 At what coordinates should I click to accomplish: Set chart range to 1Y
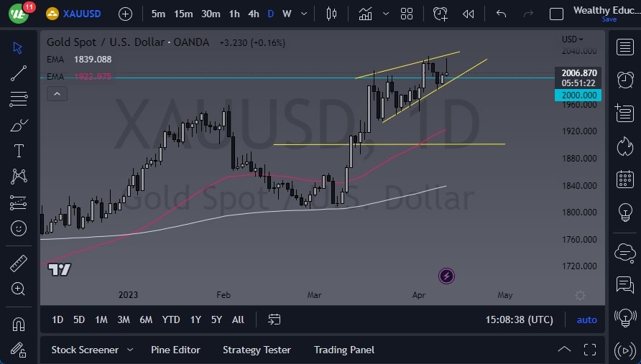point(195,320)
